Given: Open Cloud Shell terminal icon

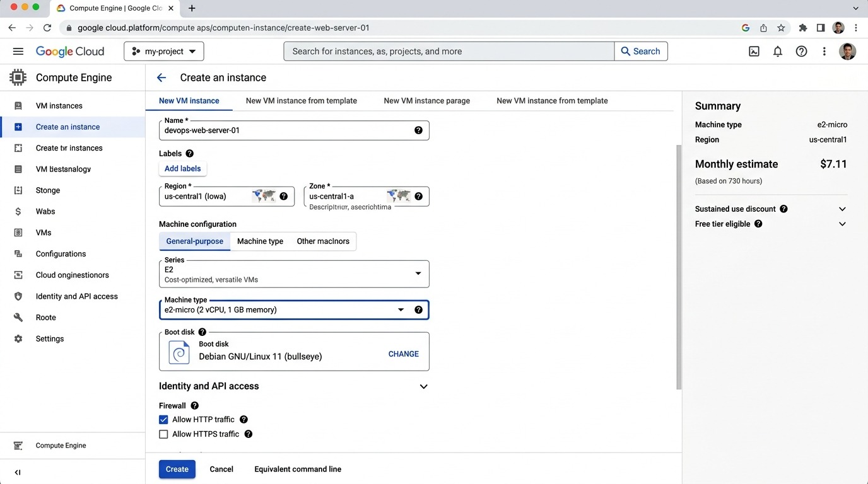Looking at the screenshot, I should (754, 52).
